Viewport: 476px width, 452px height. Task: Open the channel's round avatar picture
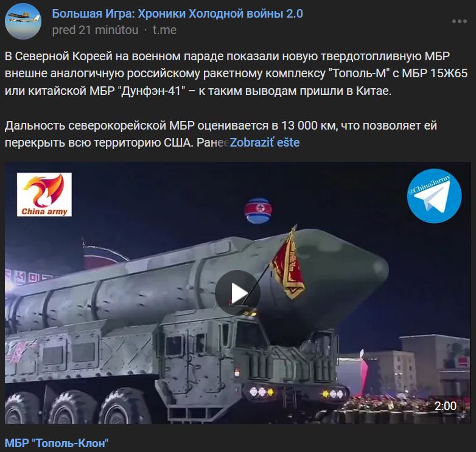[x=23, y=21]
